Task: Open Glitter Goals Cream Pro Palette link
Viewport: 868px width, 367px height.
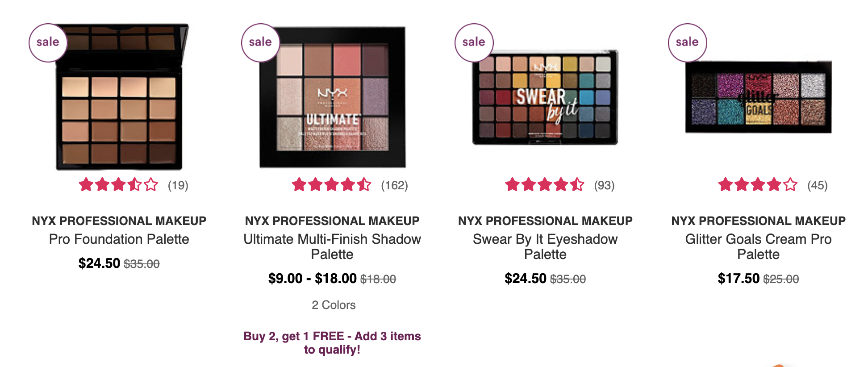Action: click(759, 247)
